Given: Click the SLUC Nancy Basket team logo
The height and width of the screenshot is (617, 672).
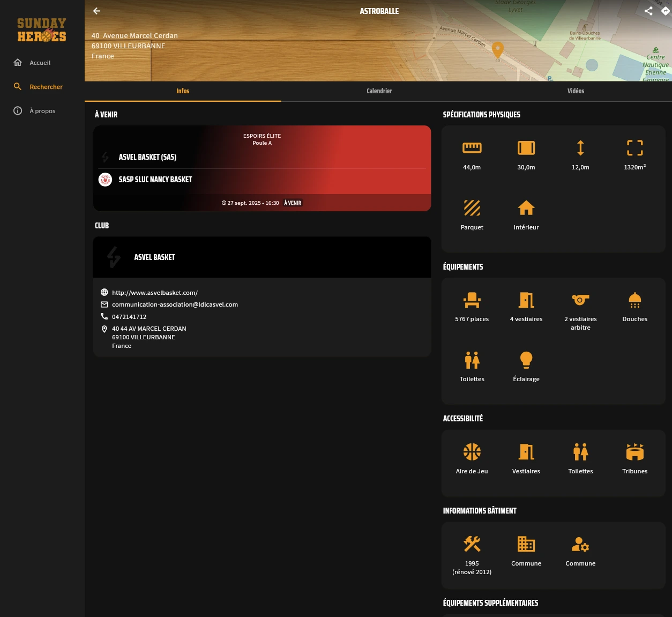Looking at the screenshot, I should coord(106,180).
